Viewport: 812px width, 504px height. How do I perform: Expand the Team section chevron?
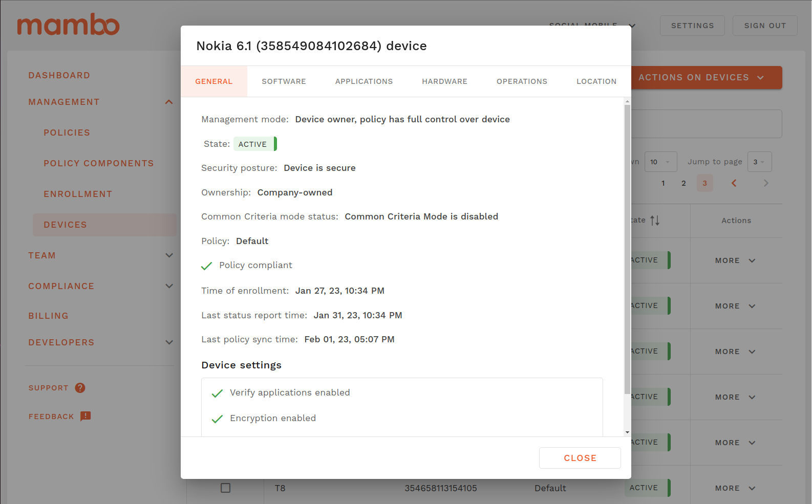pos(169,255)
